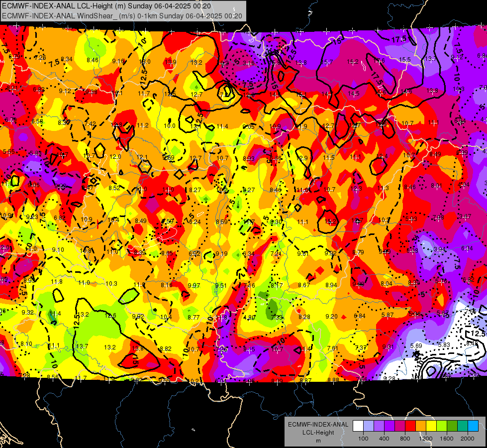Viewport: 487px width, 448px height.
Task: Click the 8.79 value on the map
Action: point(358,252)
